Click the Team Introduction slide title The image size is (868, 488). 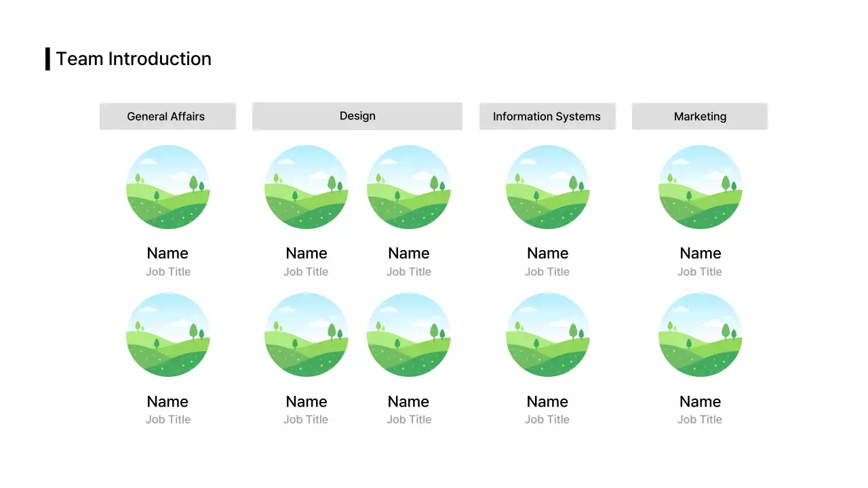tap(134, 59)
